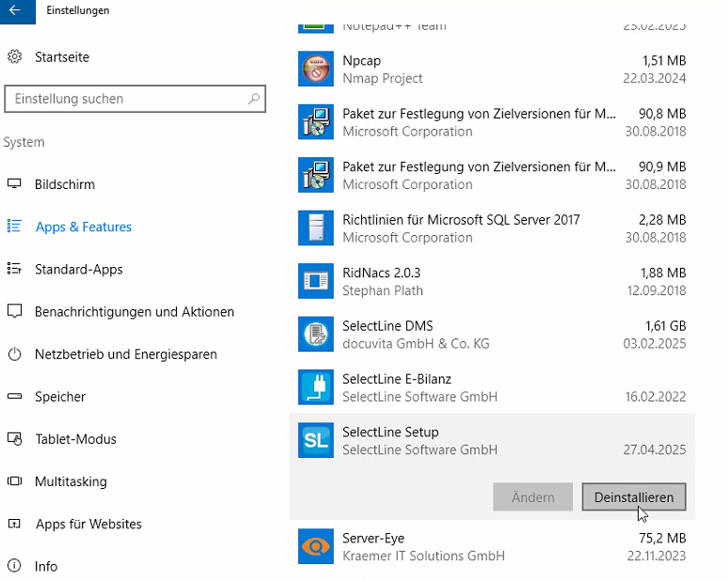The width and height of the screenshot is (728, 581).
Task: Go to Startseite
Action: click(62, 57)
